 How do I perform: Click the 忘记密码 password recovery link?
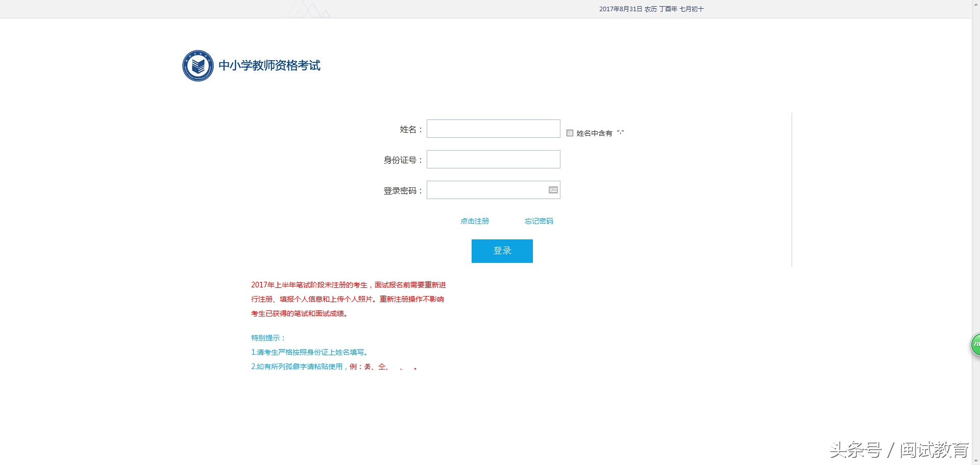point(538,221)
